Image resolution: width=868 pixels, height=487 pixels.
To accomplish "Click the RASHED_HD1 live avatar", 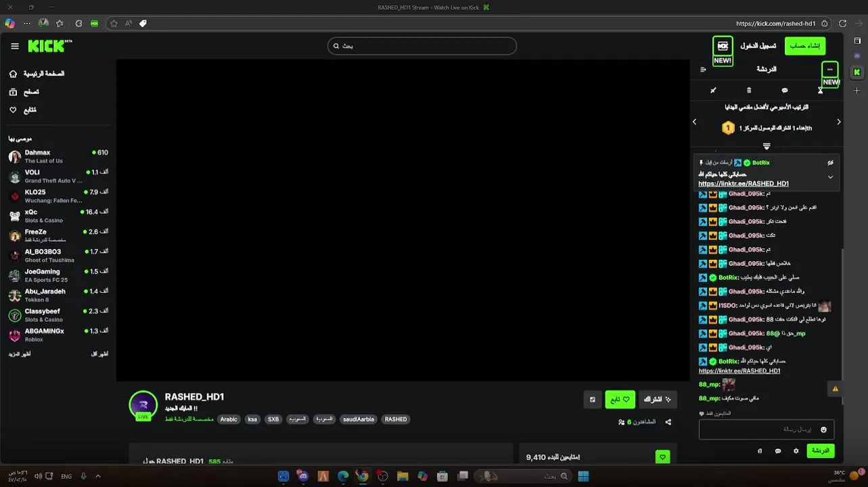I will [143, 405].
